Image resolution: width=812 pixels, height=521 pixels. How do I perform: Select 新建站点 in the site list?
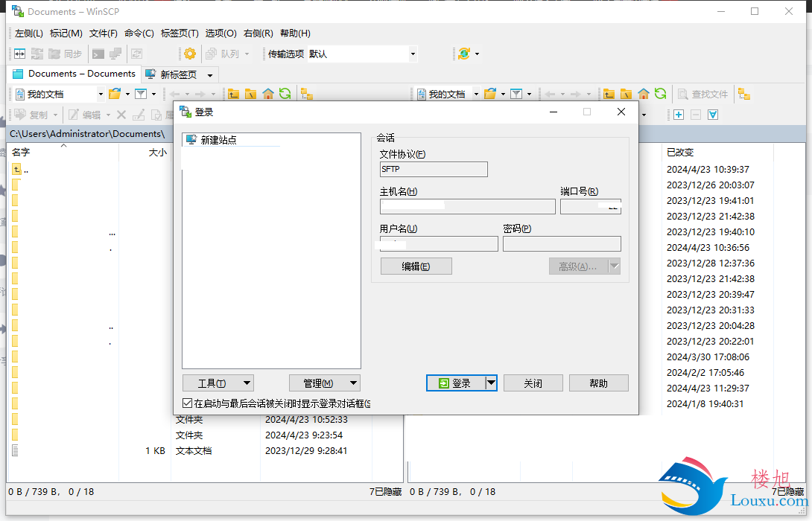pos(218,140)
